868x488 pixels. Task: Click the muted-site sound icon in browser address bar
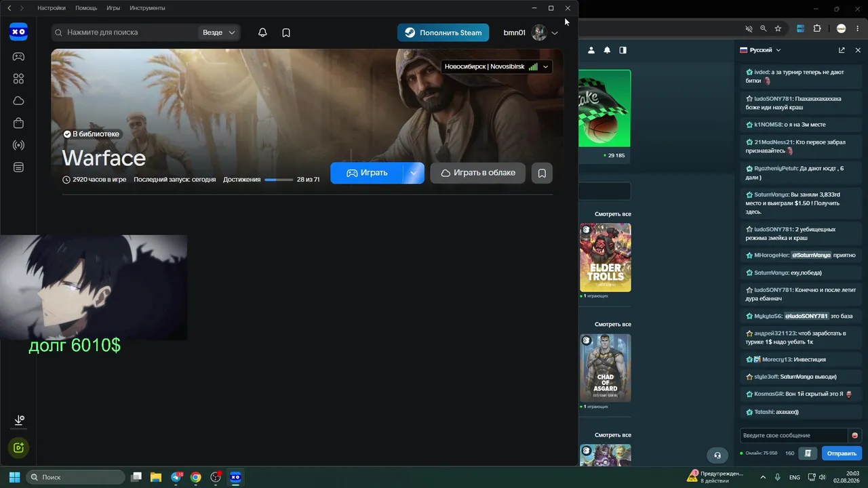click(749, 28)
